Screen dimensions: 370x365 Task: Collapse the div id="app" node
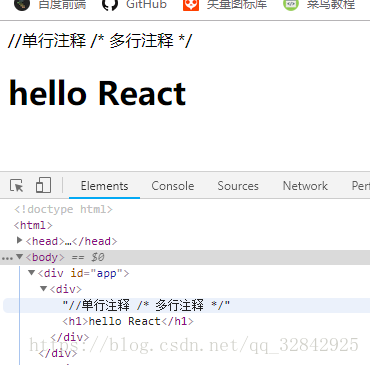(32, 273)
